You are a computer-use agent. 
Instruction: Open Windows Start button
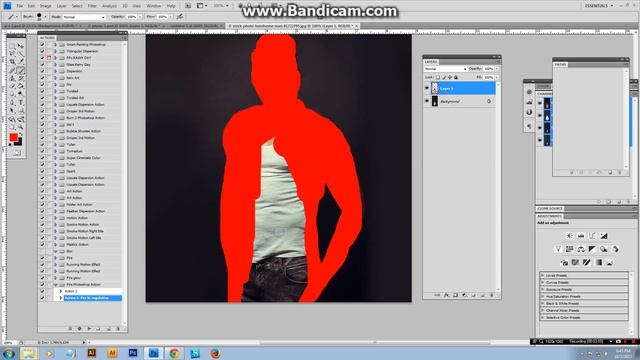click(x=9, y=353)
